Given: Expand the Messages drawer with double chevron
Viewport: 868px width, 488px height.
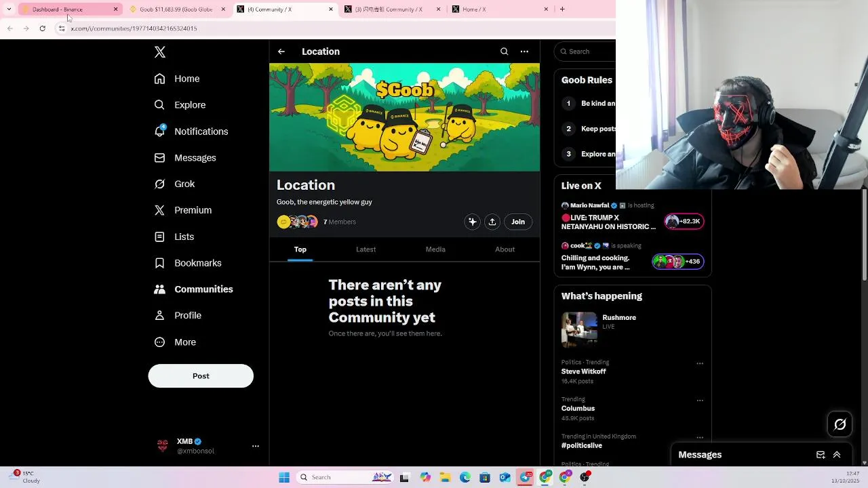Looking at the screenshot, I should [837, 455].
